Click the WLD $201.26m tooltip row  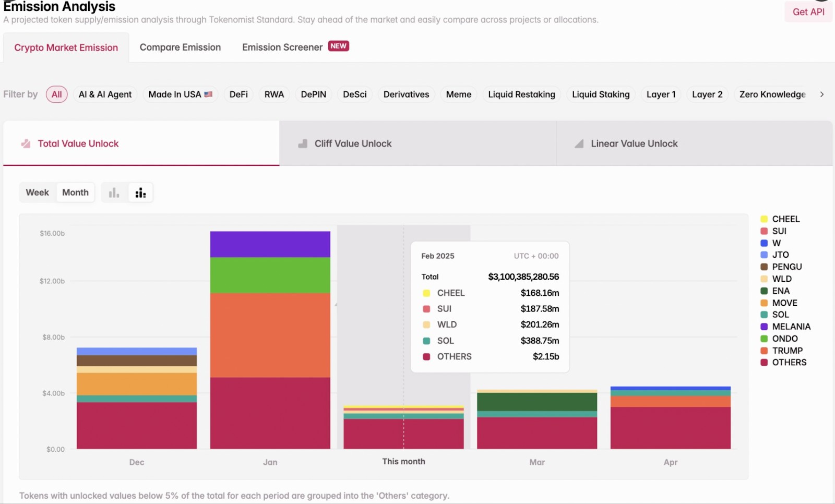point(491,325)
